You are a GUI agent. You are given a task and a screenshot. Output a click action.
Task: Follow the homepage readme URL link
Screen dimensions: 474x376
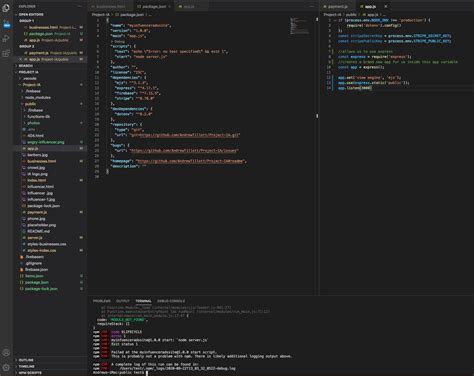tap(190, 161)
